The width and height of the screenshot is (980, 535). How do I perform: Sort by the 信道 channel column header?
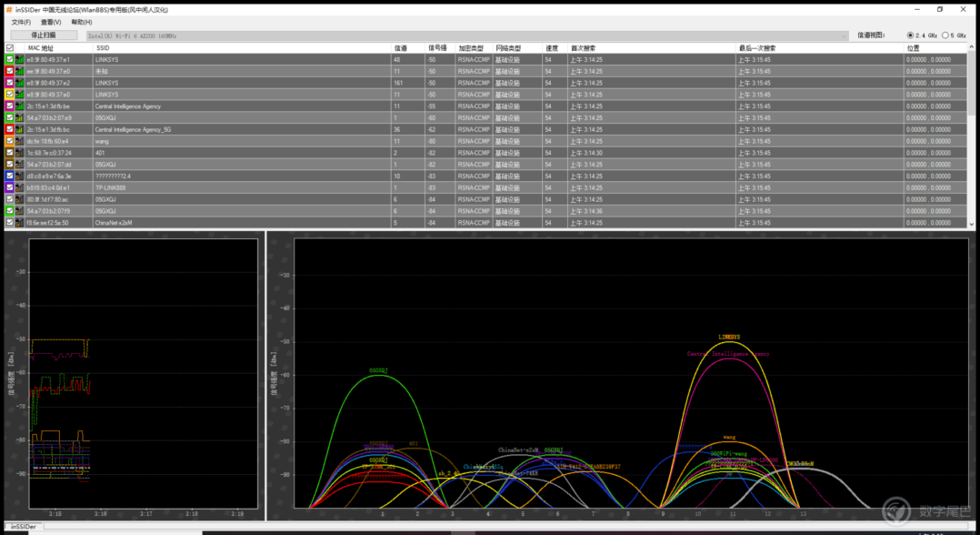[407, 48]
